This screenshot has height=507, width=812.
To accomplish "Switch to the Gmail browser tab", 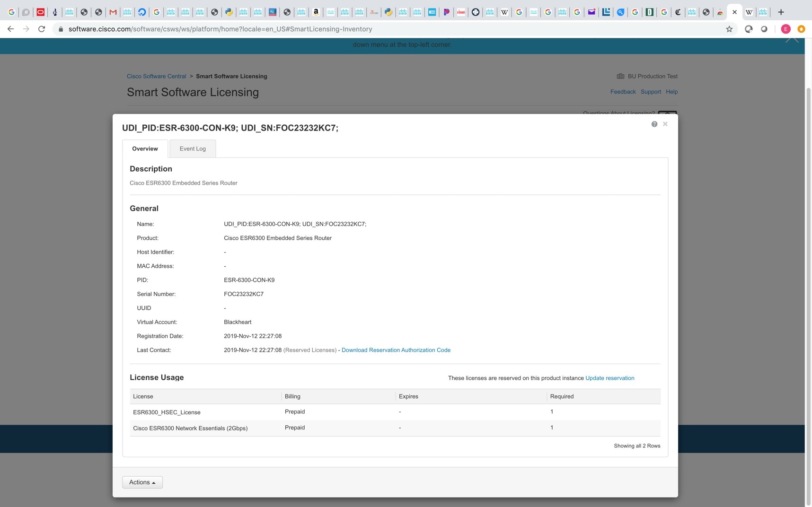I will click(113, 12).
